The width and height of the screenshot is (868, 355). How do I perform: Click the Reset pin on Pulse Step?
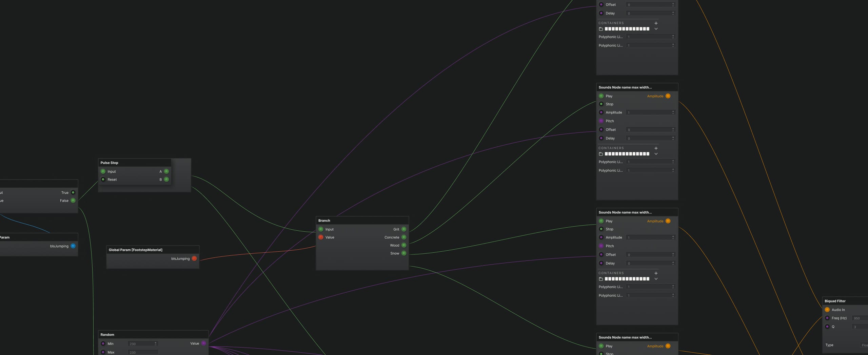point(103,180)
